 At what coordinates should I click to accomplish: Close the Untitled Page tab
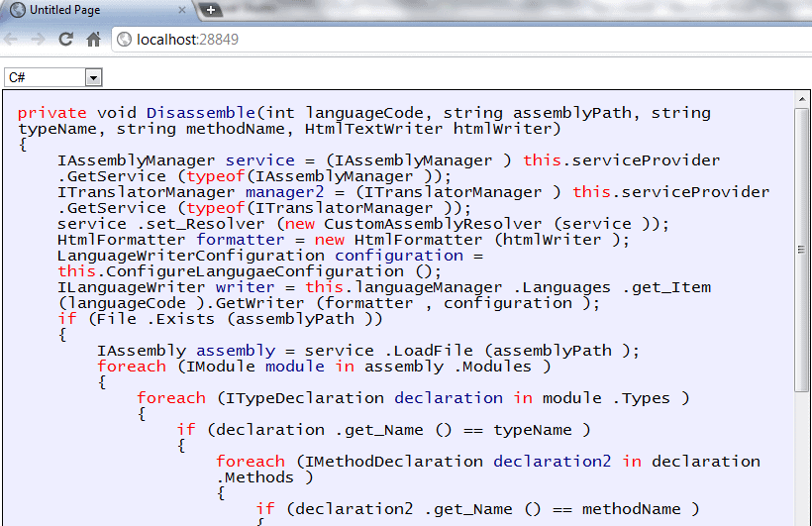click(182, 10)
